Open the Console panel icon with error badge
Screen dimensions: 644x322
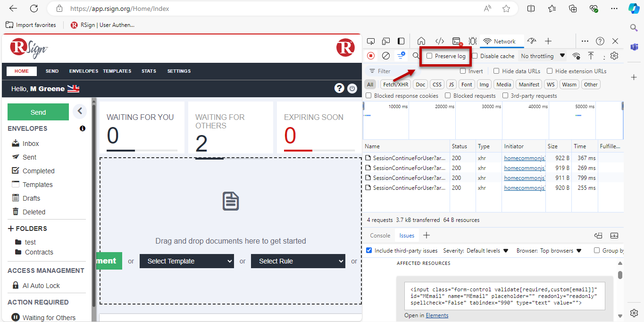click(456, 41)
